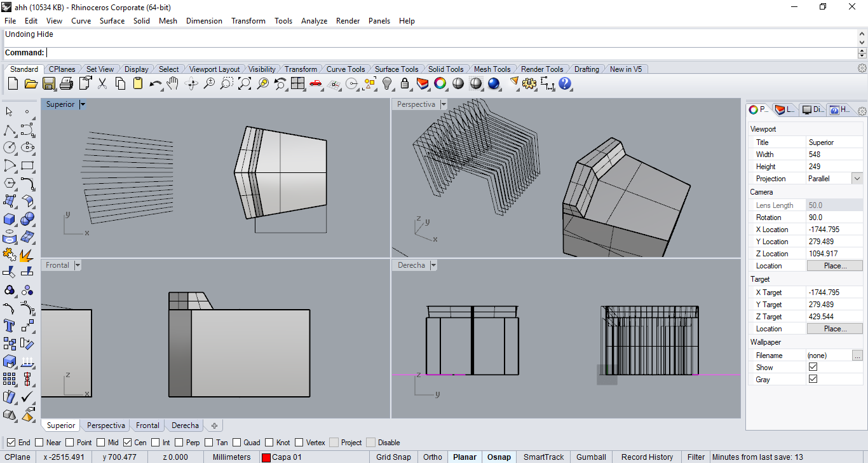Toggle Grid Snap in the status bar
Screen dimensions: 868x463
click(393, 457)
